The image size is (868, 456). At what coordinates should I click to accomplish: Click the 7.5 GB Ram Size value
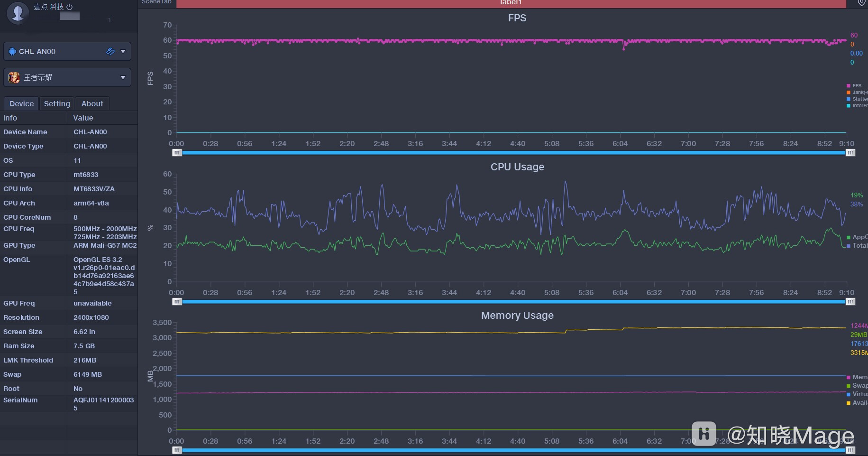click(x=84, y=346)
